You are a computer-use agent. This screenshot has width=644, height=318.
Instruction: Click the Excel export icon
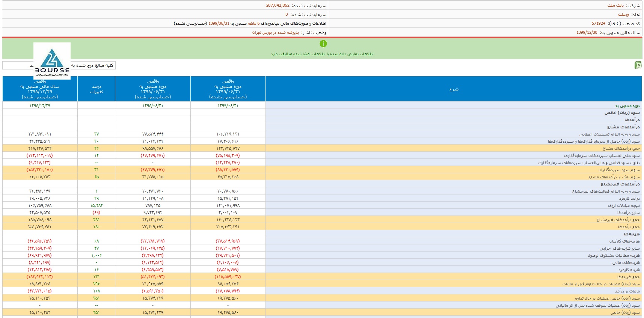[638, 65]
